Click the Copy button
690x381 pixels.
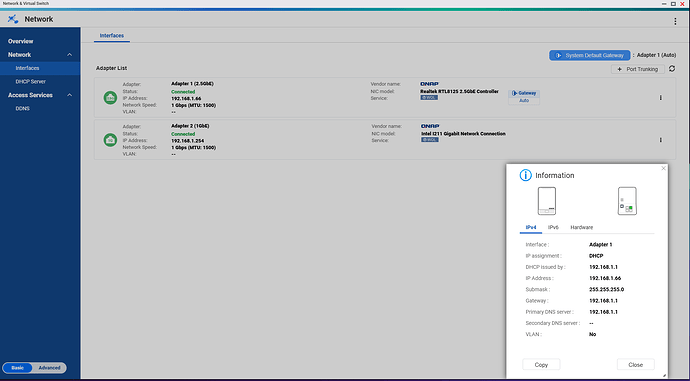[x=541, y=365]
